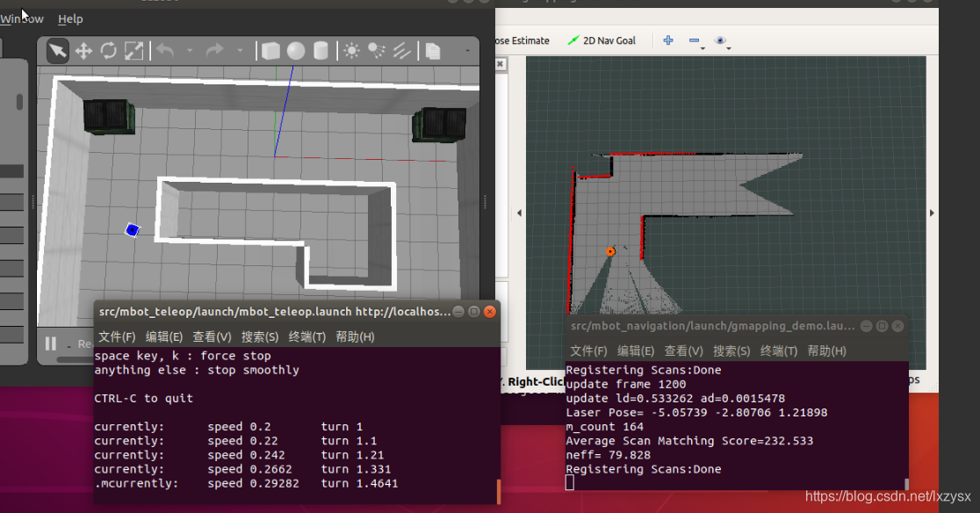Click the 'neff= 79.828' line
Screen dimensions: 980x513
[x=609, y=455]
